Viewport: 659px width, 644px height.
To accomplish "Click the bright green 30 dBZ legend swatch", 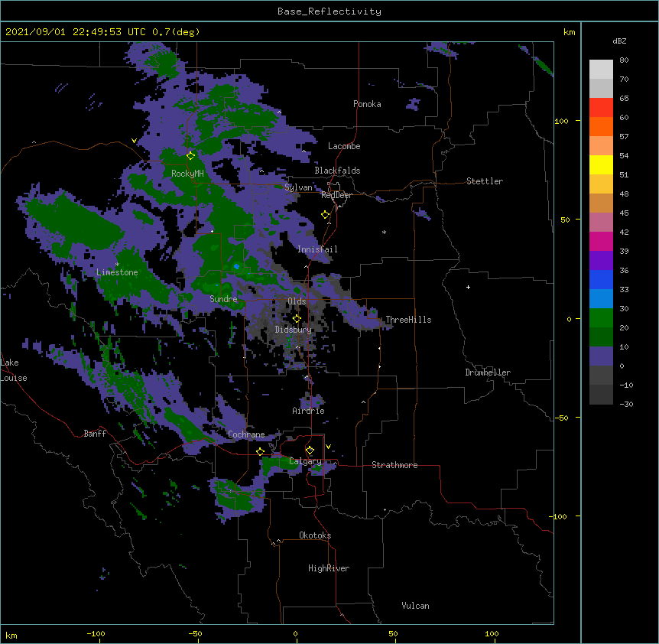I will pos(601,318).
